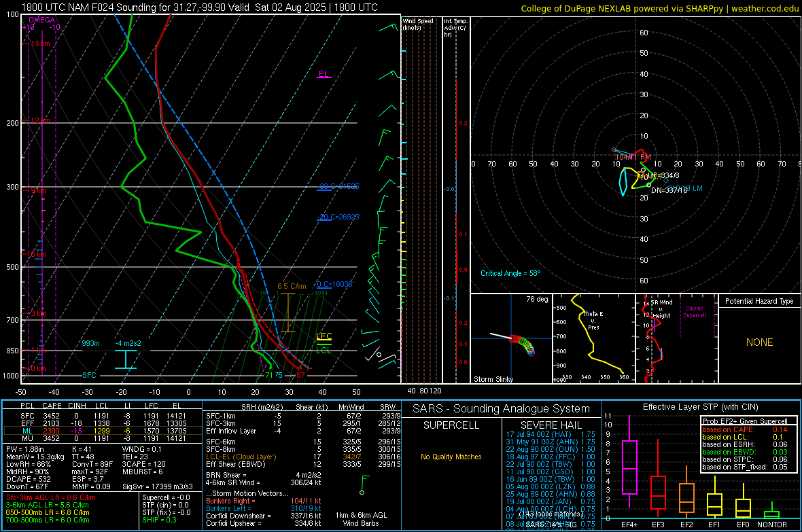Viewport: 802px width, 532px height.
Task: Click the 'UP=334/8' Corfidi vector label
Action: [x=663, y=175]
